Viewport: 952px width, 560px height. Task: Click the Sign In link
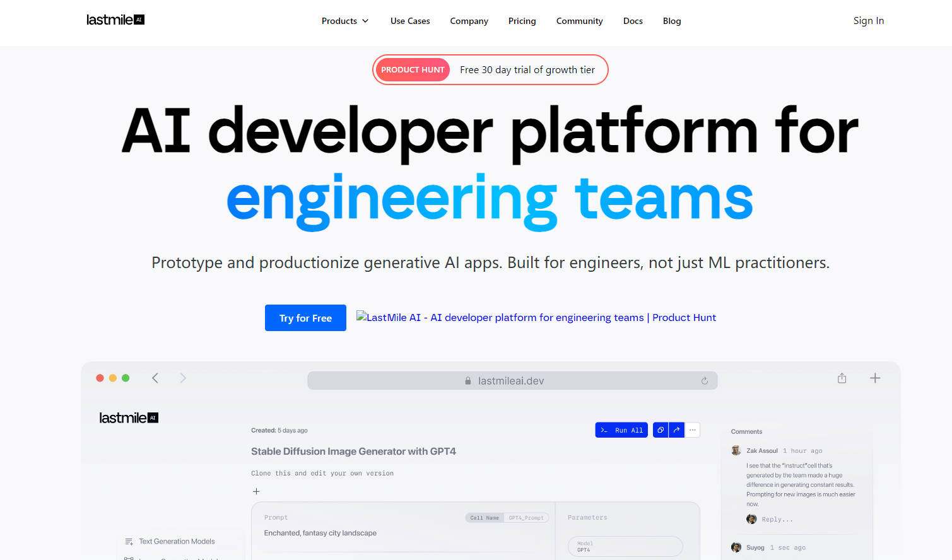tap(868, 21)
